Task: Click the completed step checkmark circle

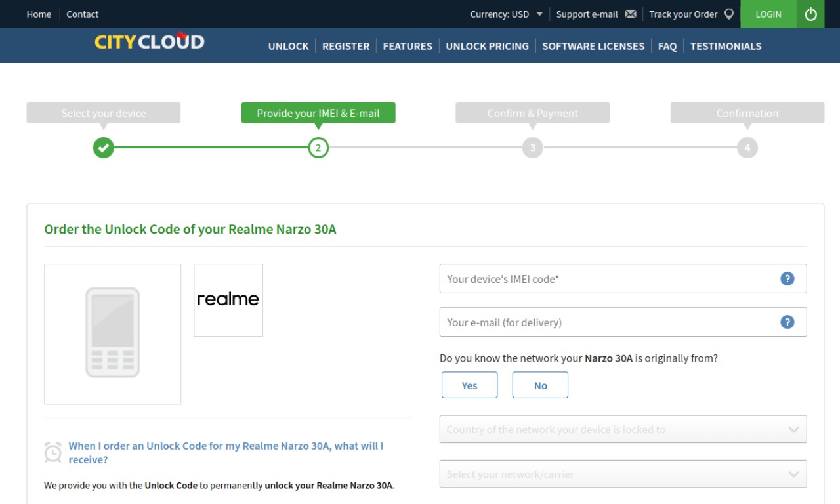Action: [x=104, y=148]
